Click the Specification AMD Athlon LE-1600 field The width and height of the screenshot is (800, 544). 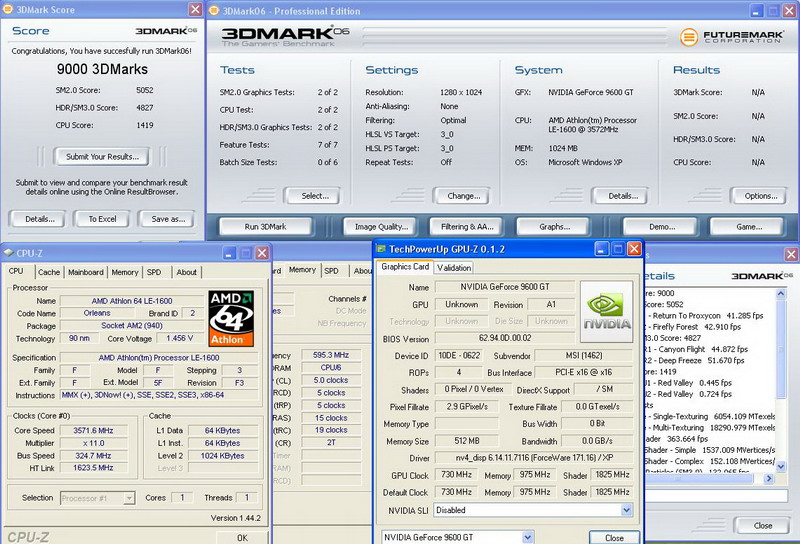click(159, 358)
